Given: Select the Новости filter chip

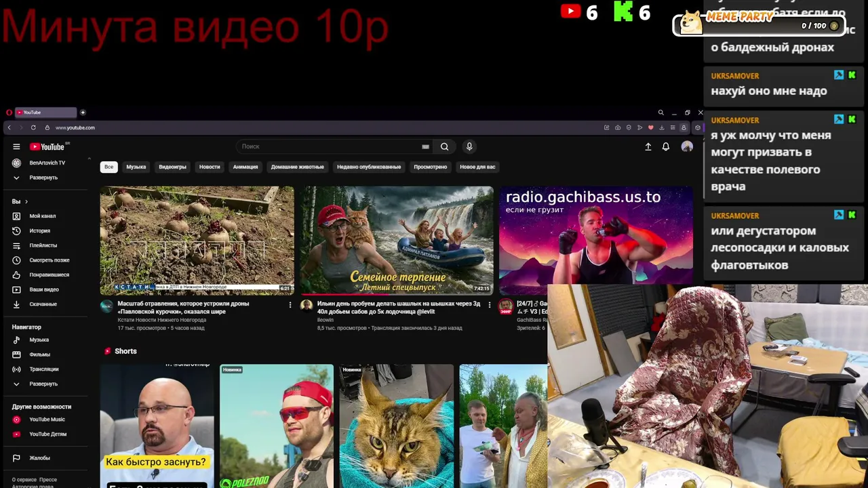Looking at the screenshot, I should point(210,167).
